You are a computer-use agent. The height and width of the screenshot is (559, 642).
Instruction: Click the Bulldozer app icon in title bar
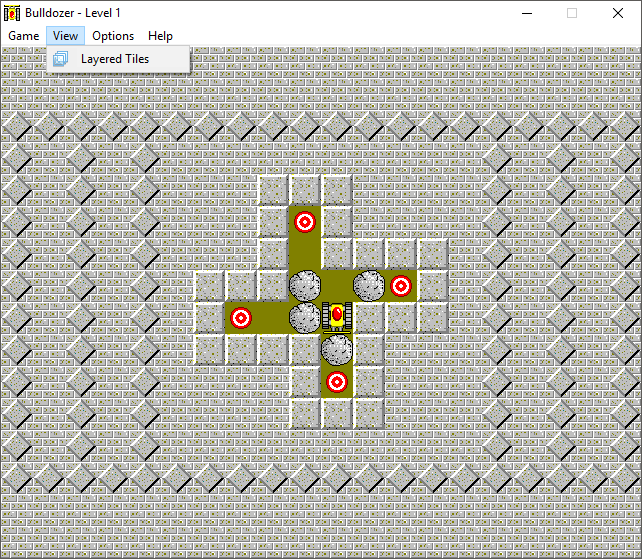[12, 13]
